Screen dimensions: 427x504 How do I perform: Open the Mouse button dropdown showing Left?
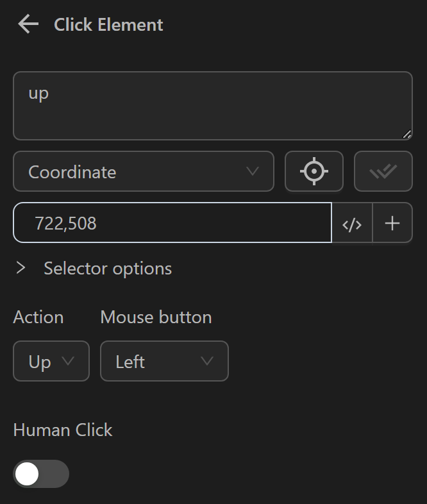[164, 361]
